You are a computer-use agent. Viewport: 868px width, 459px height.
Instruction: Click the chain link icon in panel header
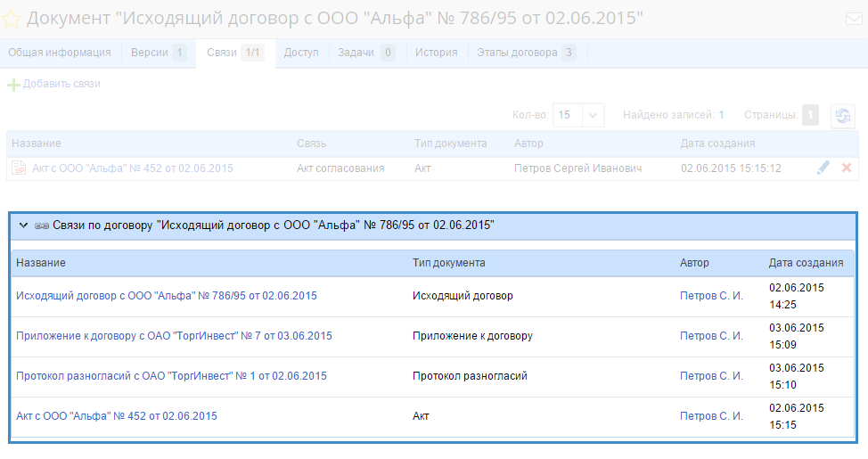[41, 226]
